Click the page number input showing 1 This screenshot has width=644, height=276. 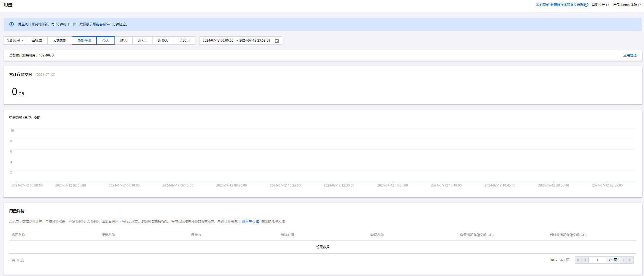point(597,260)
